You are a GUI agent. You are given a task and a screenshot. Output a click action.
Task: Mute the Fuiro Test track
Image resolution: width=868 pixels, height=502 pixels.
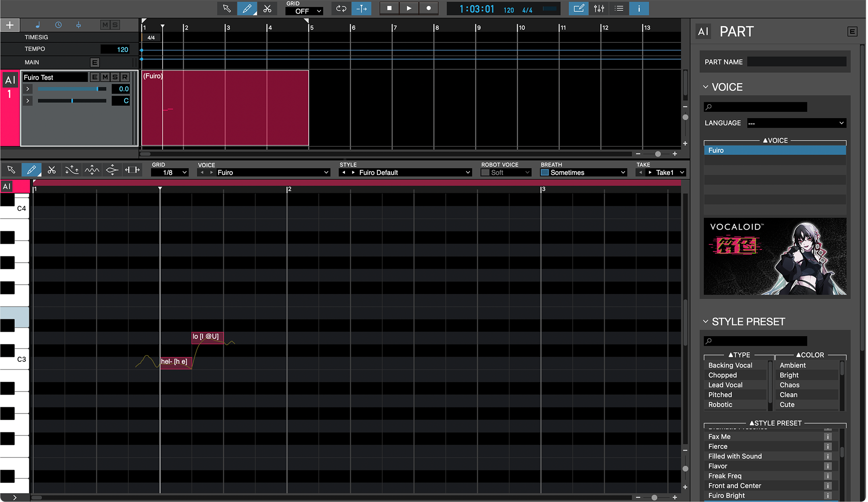click(x=105, y=77)
